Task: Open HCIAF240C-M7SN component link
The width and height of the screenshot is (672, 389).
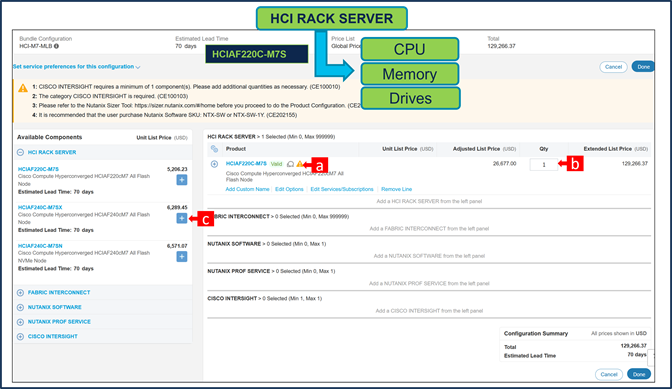Action: (40, 246)
